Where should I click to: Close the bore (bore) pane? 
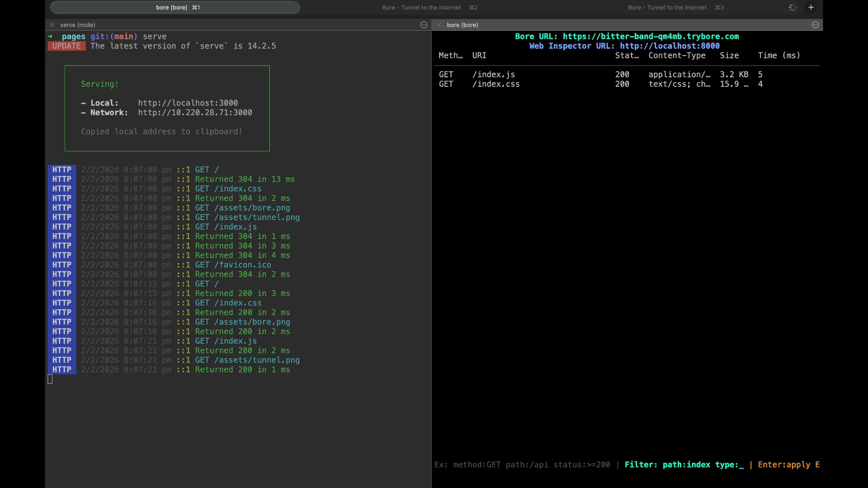tap(439, 25)
